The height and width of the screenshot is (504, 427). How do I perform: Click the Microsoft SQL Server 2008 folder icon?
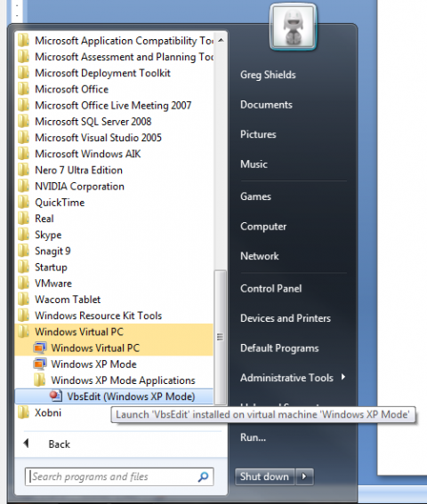click(23, 122)
